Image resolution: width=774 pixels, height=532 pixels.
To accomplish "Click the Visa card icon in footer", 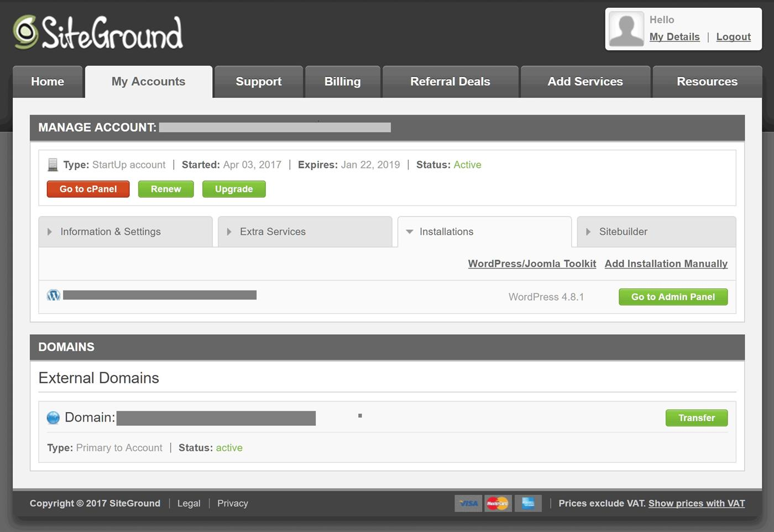I will tap(468, 503).
